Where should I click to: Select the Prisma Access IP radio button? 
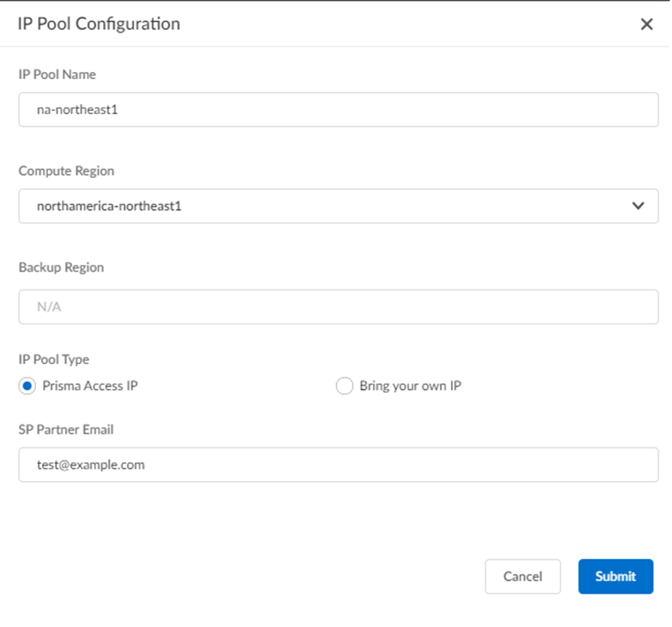(27, 386)
